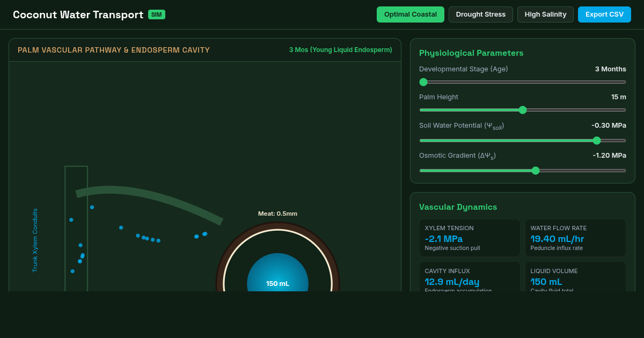The width and height of the screenshot is (644, 338).
Task: Click the Coconut Water Transport title
Action: click(78, 14)
